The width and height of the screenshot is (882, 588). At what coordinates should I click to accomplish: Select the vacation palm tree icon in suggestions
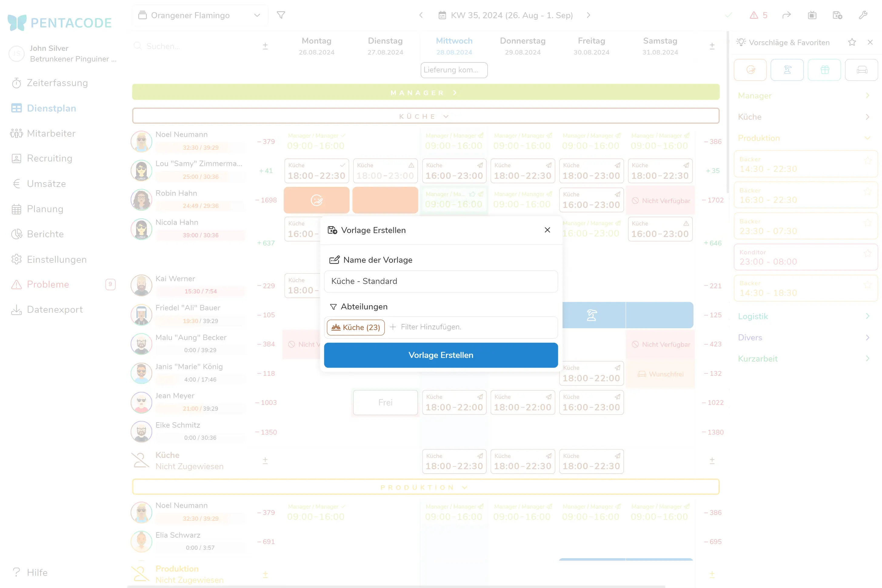[787, 70]
